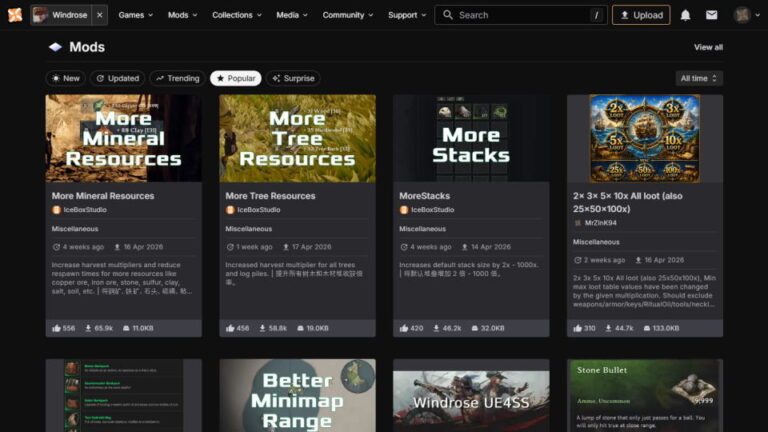Image resolution: width=768 pixels, height=432 pixels.
Task: Open the Community menu
Action: point(348,15)
